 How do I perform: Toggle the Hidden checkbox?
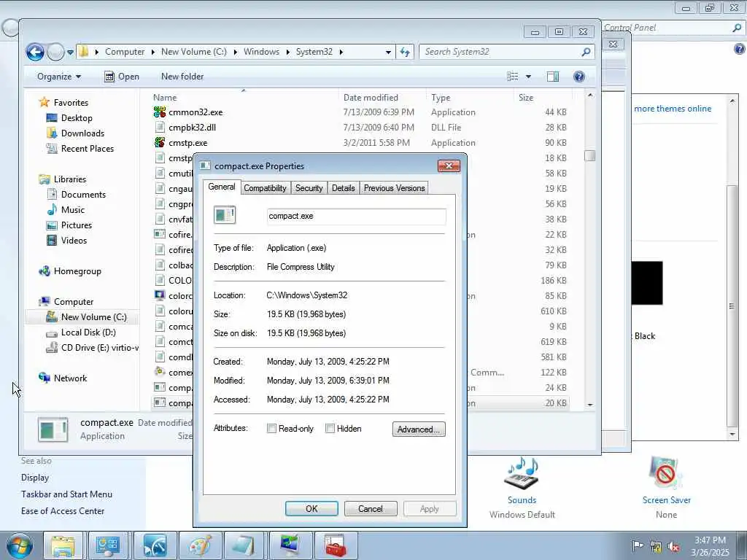[x=330, y=429]
